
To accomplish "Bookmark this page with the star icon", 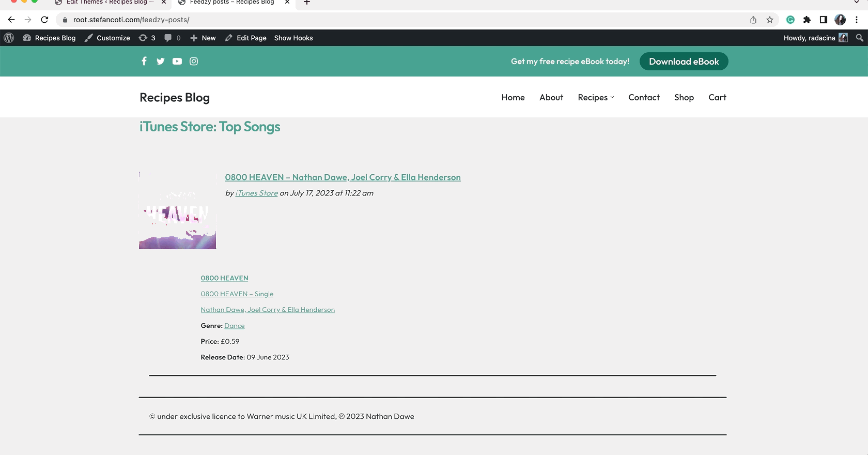I will 770,20.
